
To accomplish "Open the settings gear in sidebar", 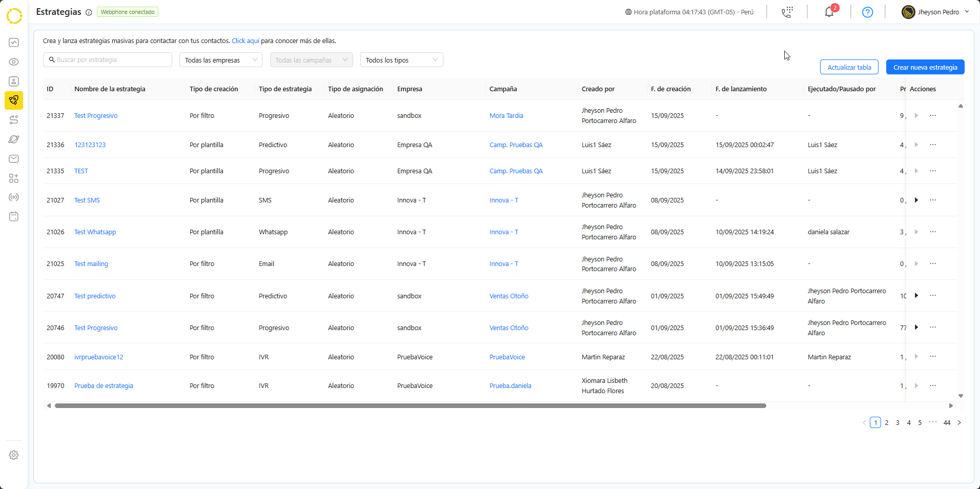I will point(14,455).
